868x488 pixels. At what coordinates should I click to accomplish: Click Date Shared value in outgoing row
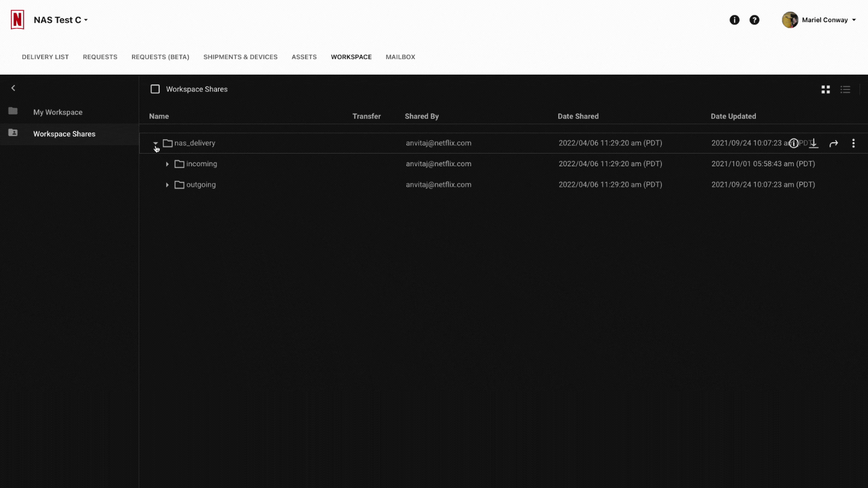(610, 185)
